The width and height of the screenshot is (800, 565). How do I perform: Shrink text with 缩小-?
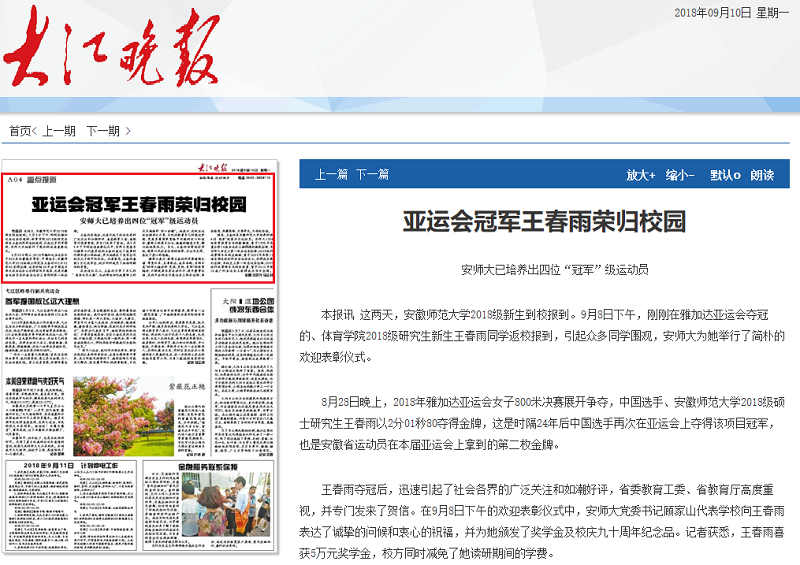(680, 175)
